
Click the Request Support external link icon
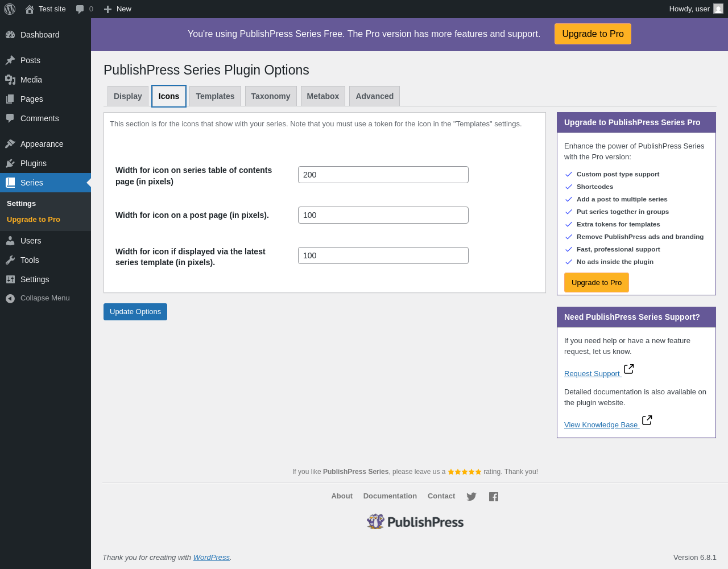628,369
